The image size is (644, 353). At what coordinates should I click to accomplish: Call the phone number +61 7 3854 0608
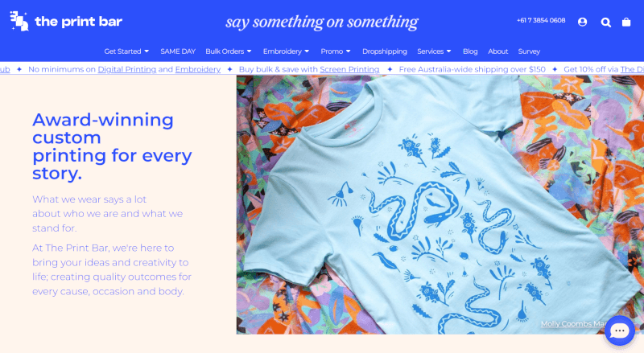541,21
